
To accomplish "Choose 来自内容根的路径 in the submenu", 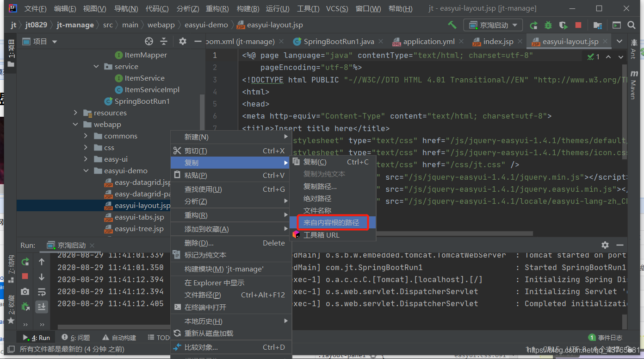I will pos(333,222).
